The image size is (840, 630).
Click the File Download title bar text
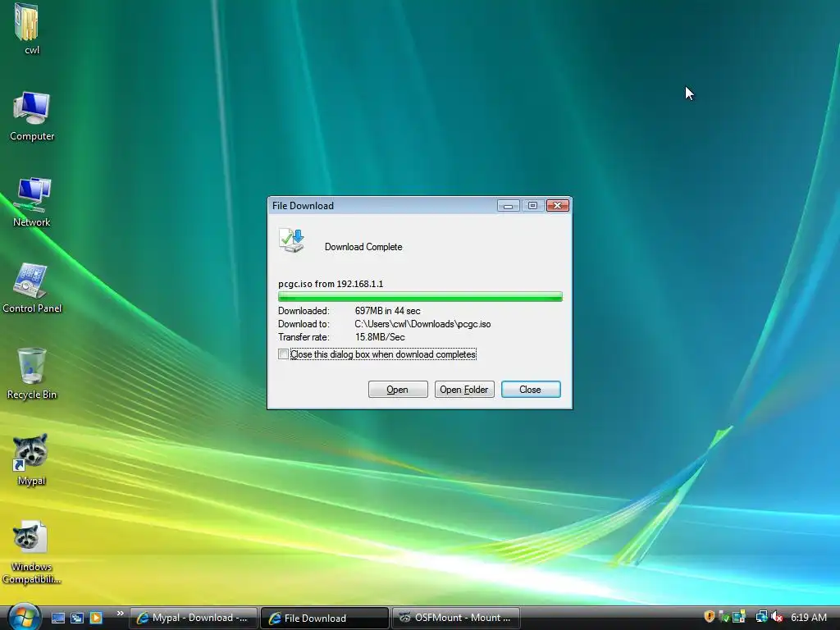[x=303, y=206]
